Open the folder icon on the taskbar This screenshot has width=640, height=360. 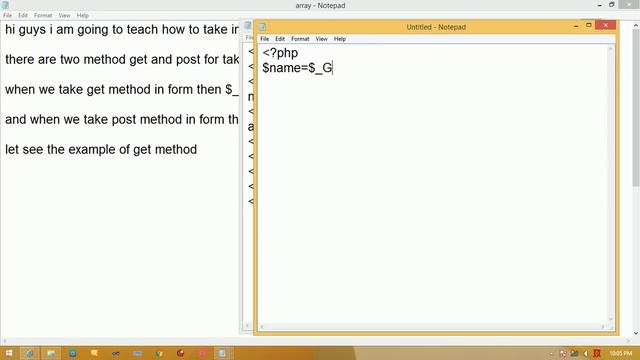[51, 353]
